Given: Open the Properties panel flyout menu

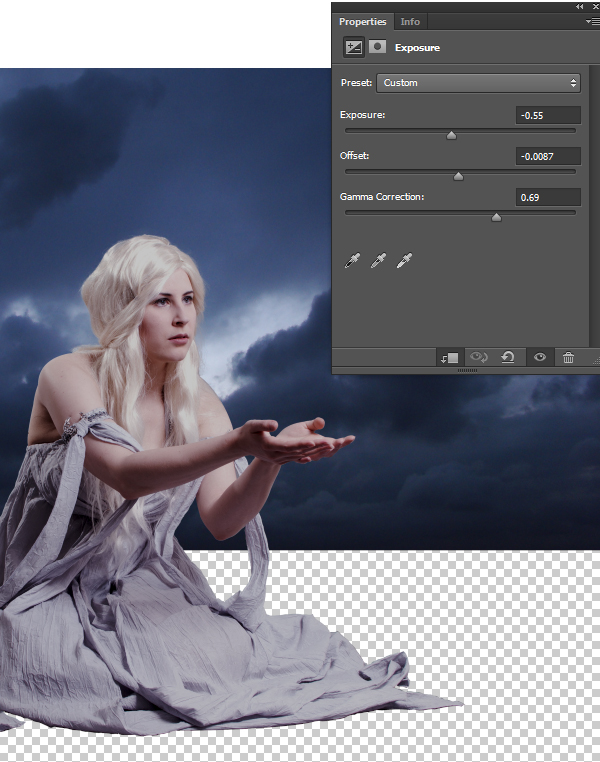Looking at the screenshot, I should [x=592, y=21].
